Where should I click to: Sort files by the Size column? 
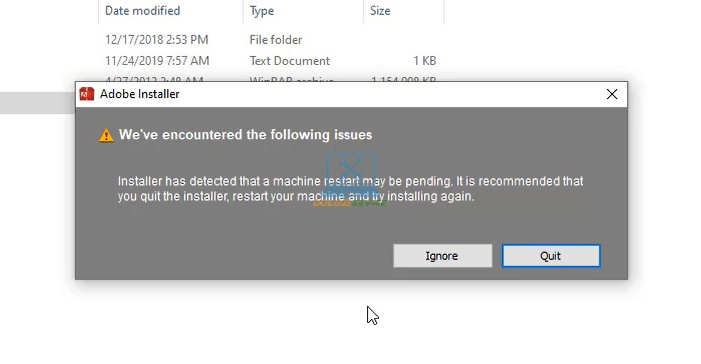tap(380, 11)
